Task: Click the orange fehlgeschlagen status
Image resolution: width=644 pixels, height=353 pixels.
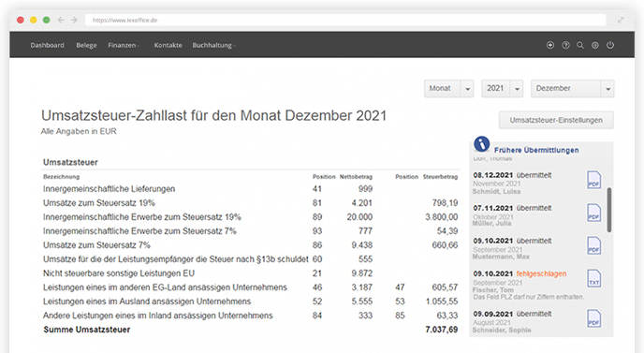Action: 541,273
